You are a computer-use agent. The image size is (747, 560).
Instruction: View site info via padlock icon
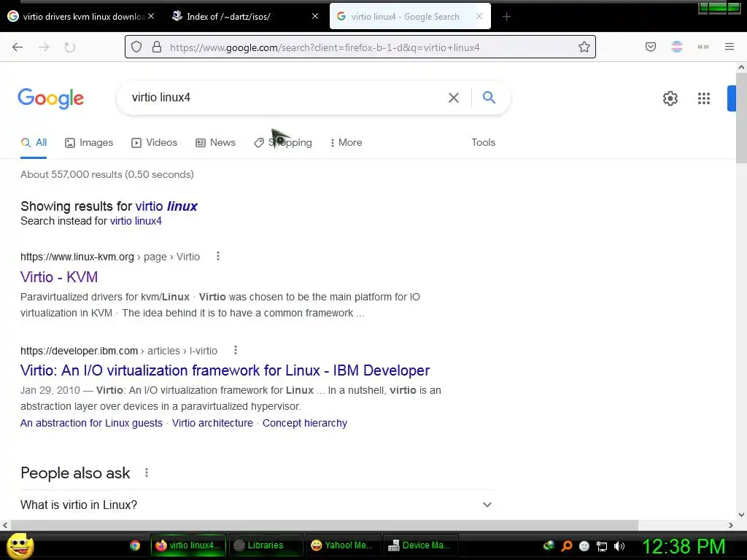[157, 47]
